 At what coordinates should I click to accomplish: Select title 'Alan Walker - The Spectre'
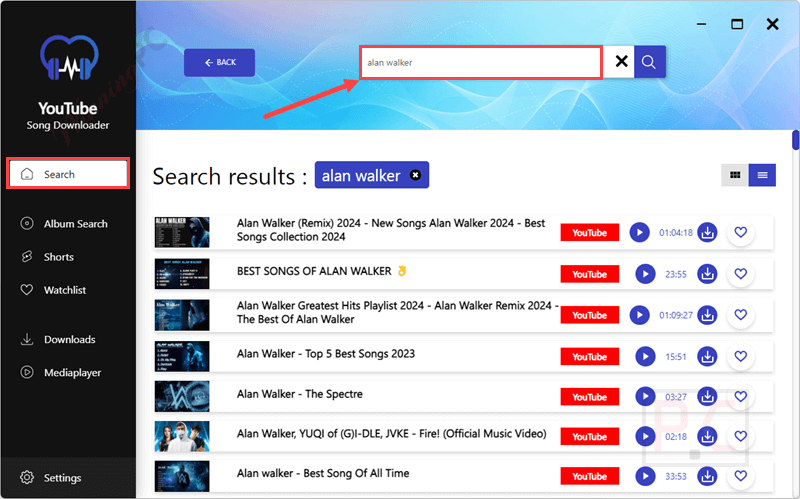(x=299, y=394)
